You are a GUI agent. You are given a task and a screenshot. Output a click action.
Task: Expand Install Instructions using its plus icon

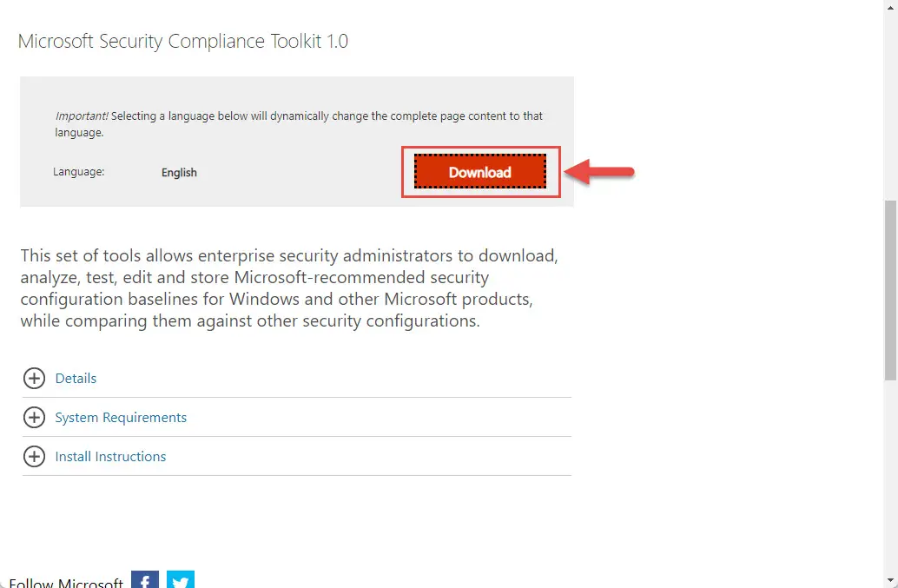(x=35, y=456)
